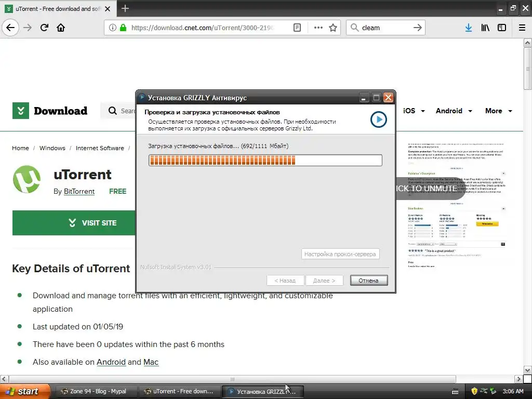Minimize the GRIZZLY installer window

363,98
